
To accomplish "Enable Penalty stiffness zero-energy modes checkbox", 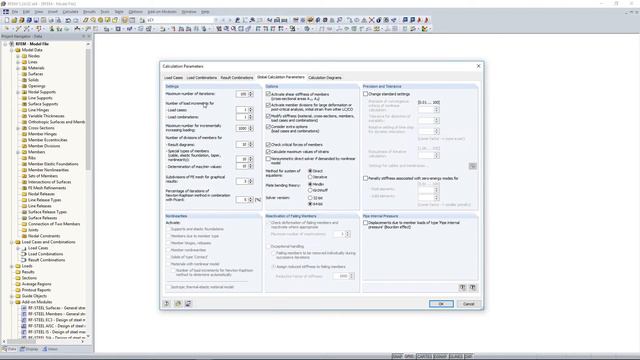I will [366, 178].
